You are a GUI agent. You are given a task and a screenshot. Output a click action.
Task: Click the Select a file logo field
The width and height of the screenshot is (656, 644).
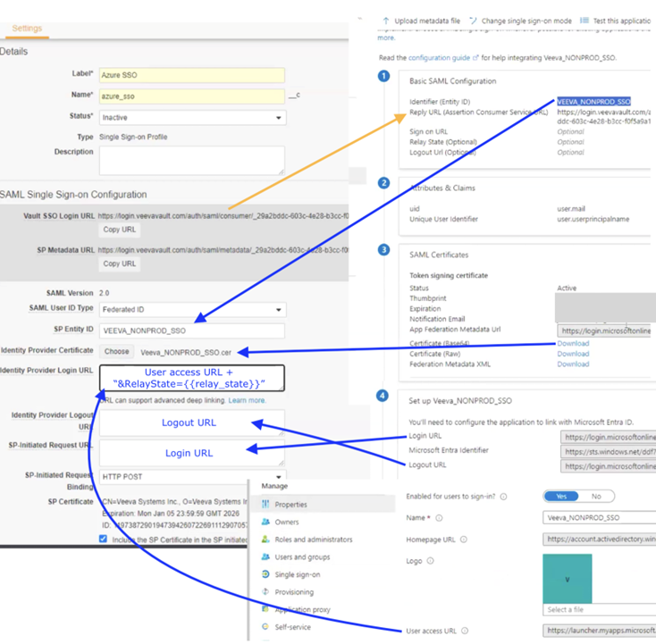pyautogui.click(x=599, y=610)
